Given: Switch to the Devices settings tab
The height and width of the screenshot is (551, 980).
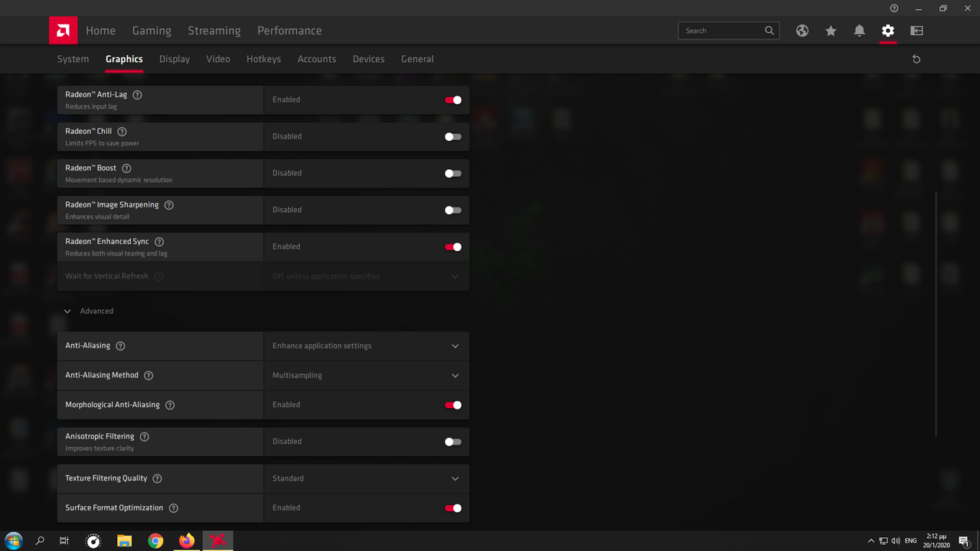Looking at the screenshot, I should click(x=368, y=59).
